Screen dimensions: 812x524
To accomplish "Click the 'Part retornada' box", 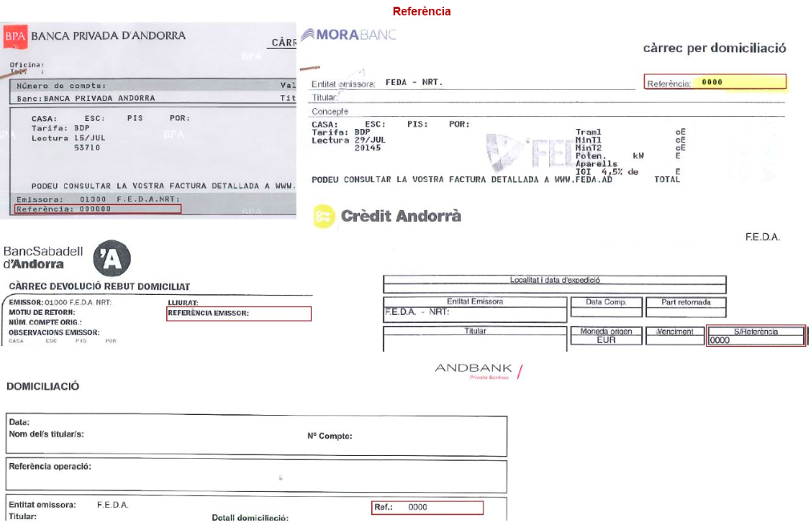I will pos(685,307).
